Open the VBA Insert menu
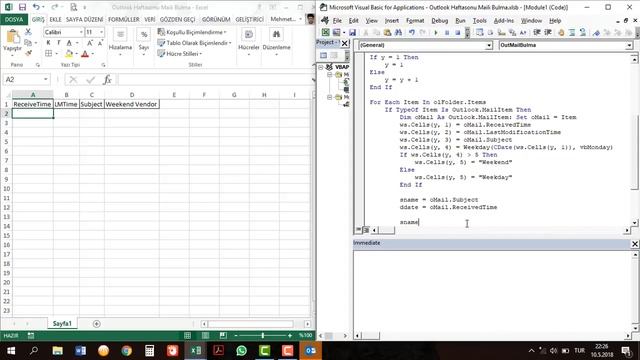Viewport: 640px width, 360px height. [x=391, y=20]
